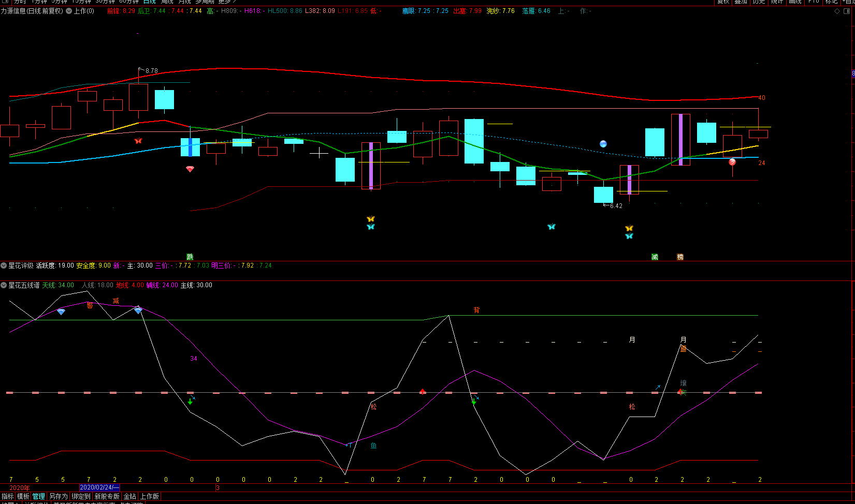Viewport: 855px width, 504px height.
Task: Expand the 星花评级 indicator dropdown arrow
Action: [4, 265]
